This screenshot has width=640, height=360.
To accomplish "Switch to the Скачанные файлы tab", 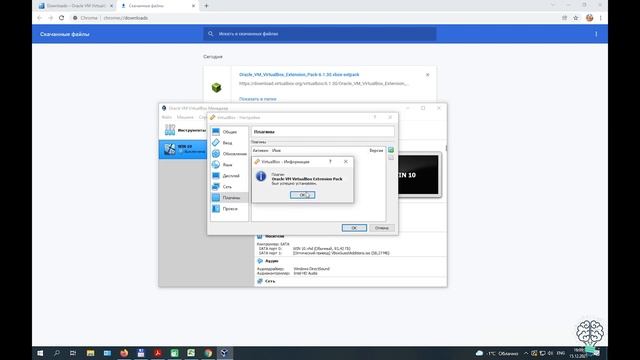I will point(158,6).
